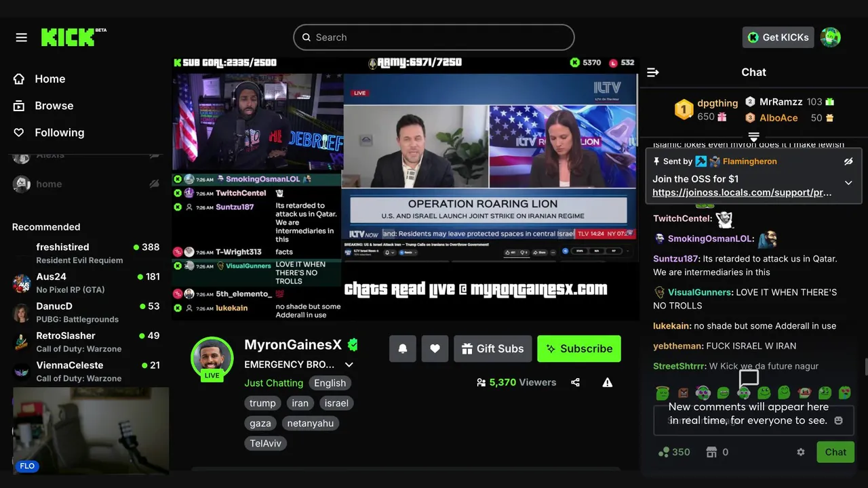
Task: Click the first-place gold rank badge
Action: pyautogui.click(x=684, y=109)
